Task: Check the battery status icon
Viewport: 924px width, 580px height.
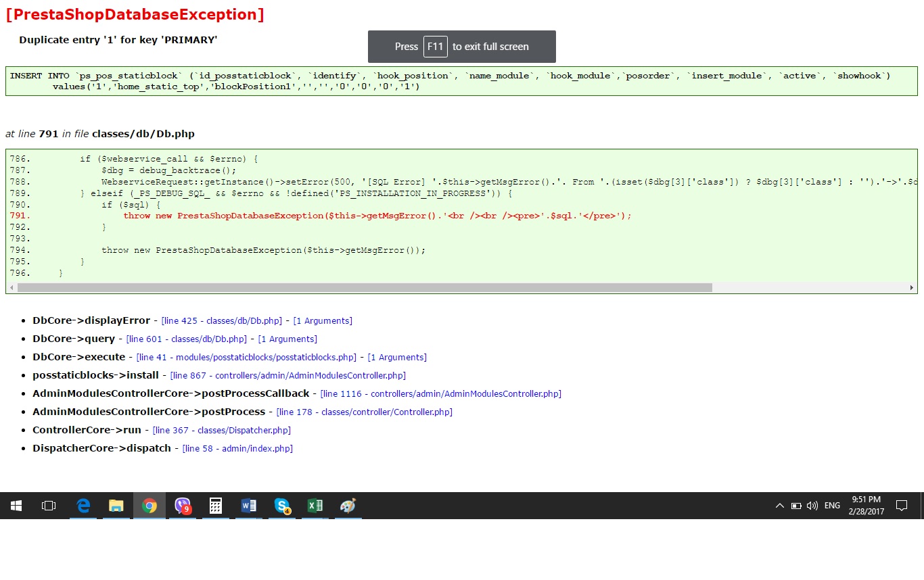Action: pyautogui.click(x=796, y=506)
